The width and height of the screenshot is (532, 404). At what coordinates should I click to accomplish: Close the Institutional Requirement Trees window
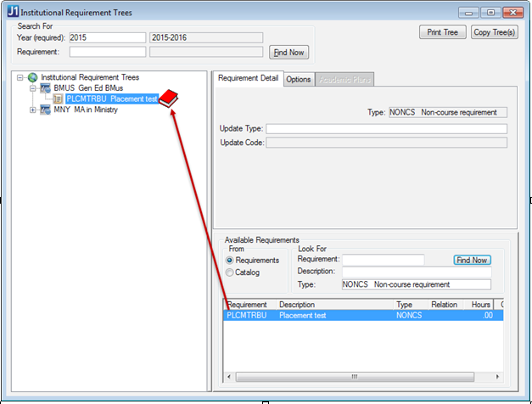coord(513,13)
